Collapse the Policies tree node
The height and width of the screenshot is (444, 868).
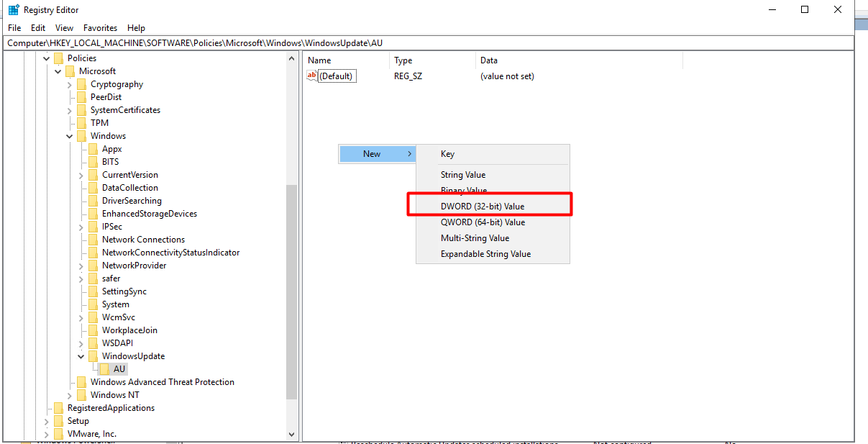point(47,58)
